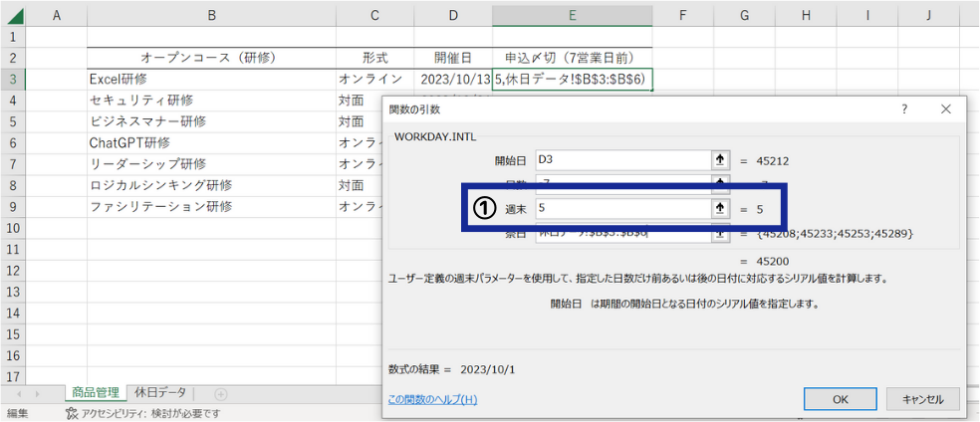Click collapse-dialog arrow beside 祭日 field
Screen dimensions: 980x422
click(x=719, y=233)
